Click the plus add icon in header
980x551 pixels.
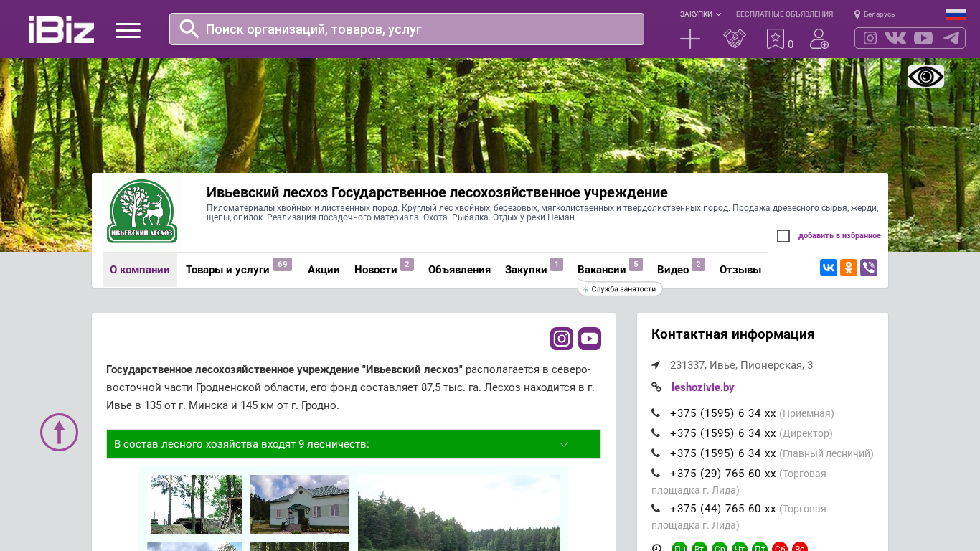click(689, 39)
